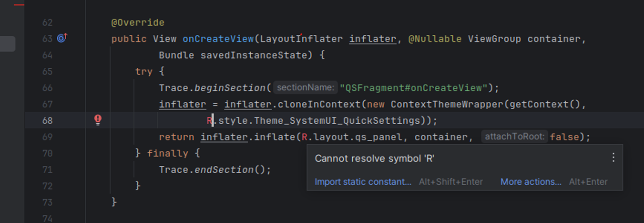Click the return keyword on line 69
The height and width of the screenshot is (223, 644).
click(176, 137)
